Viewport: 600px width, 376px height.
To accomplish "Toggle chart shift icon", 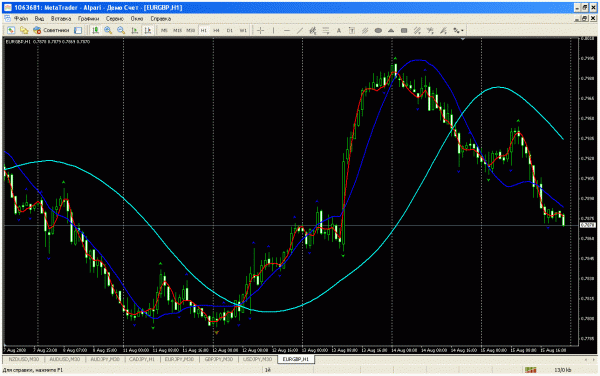I will [148, 30].
